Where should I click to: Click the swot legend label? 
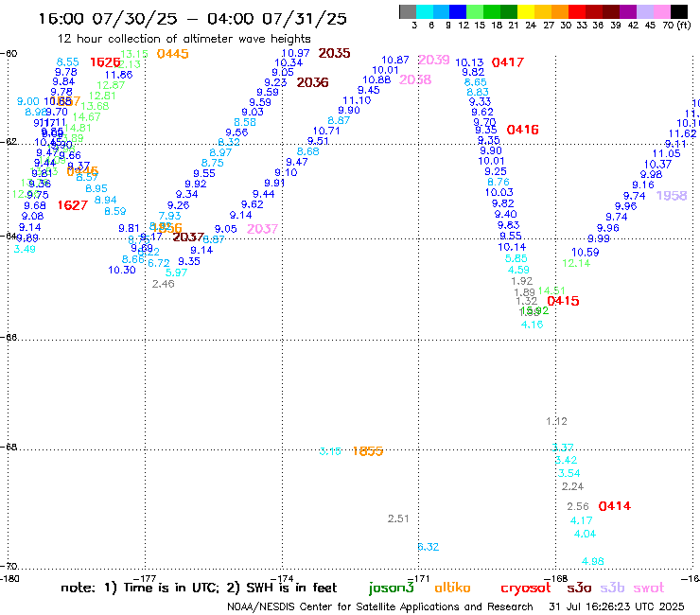pyautogui.click(x=649, y=589)
